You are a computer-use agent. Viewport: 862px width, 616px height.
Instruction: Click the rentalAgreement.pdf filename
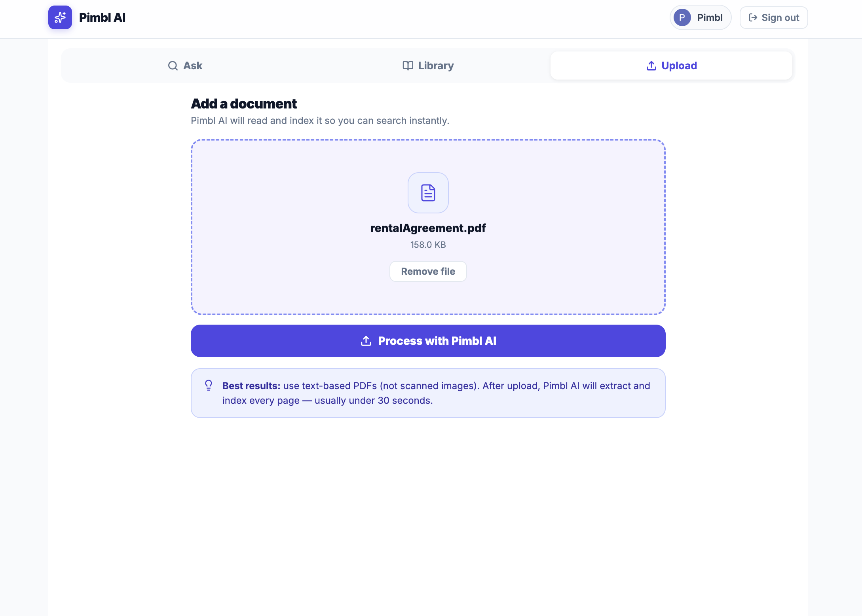pyautogui.click(x=428, y=228)
